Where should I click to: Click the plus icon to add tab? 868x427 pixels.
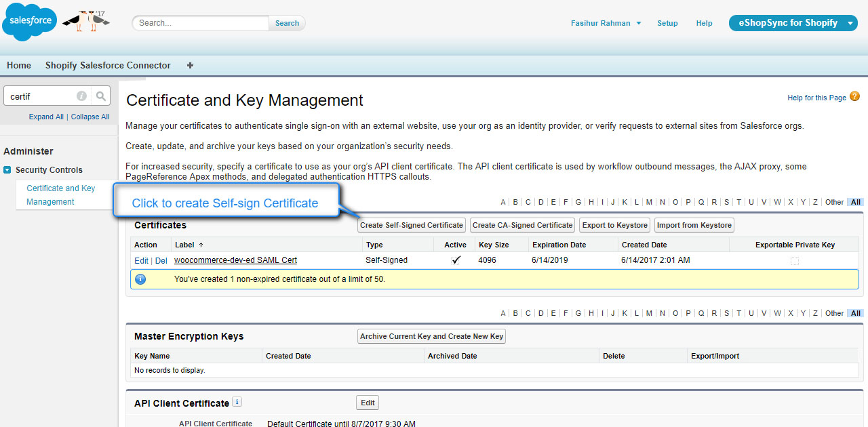190,66
